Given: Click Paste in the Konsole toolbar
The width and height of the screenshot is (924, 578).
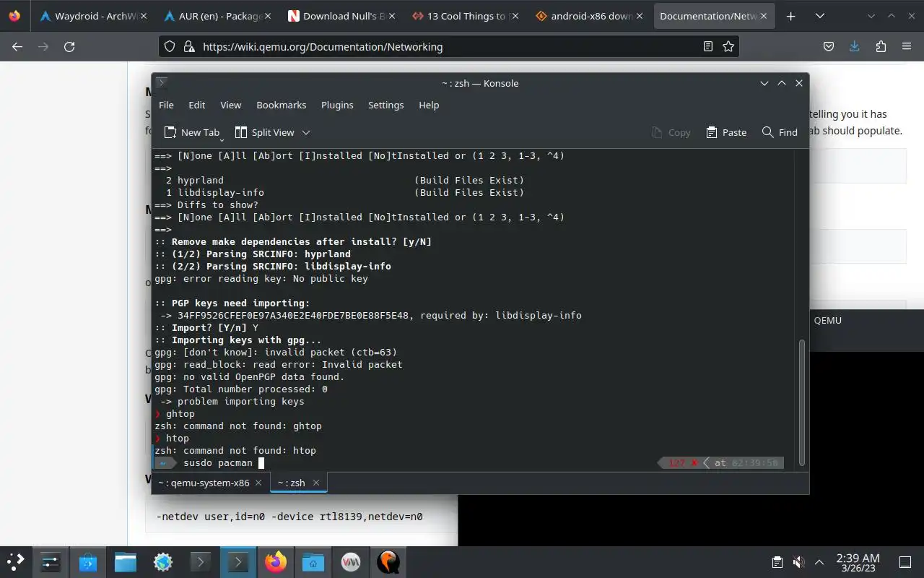Looking at the screenshot, I should tap(726, 132).
